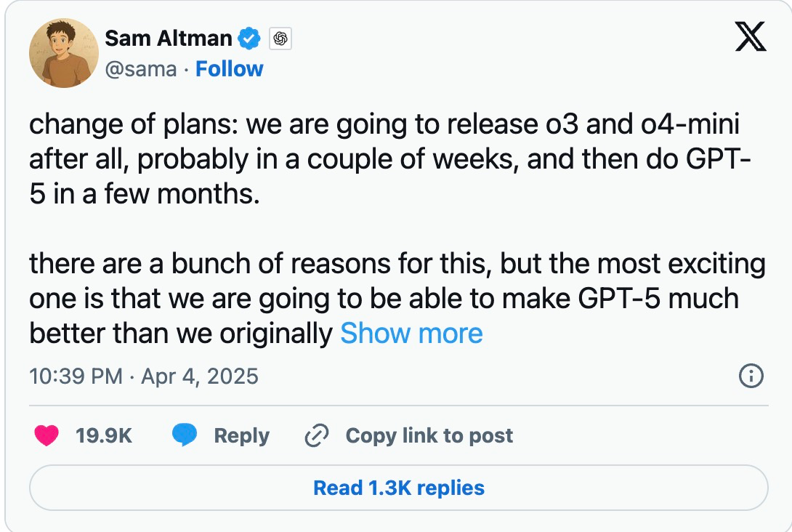The width and height of the screenshot is (792, 532).
Task: Select the Reply text label
Action: click(x=241, y=435)
